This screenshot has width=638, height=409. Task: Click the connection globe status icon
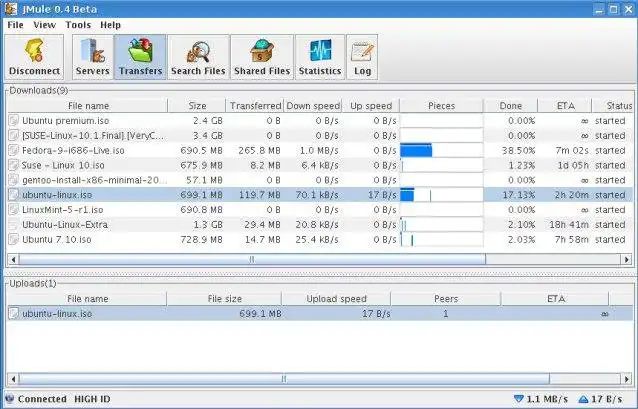tap(9, 399)
